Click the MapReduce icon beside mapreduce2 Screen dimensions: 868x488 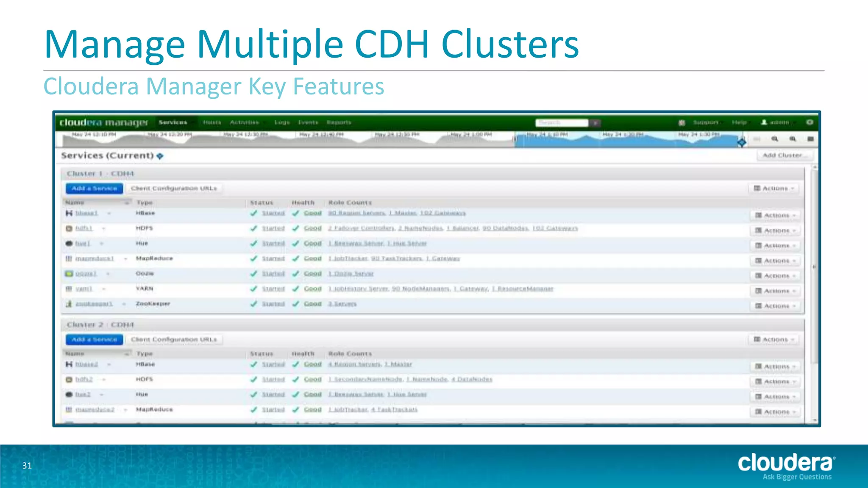tap(69, 410)
